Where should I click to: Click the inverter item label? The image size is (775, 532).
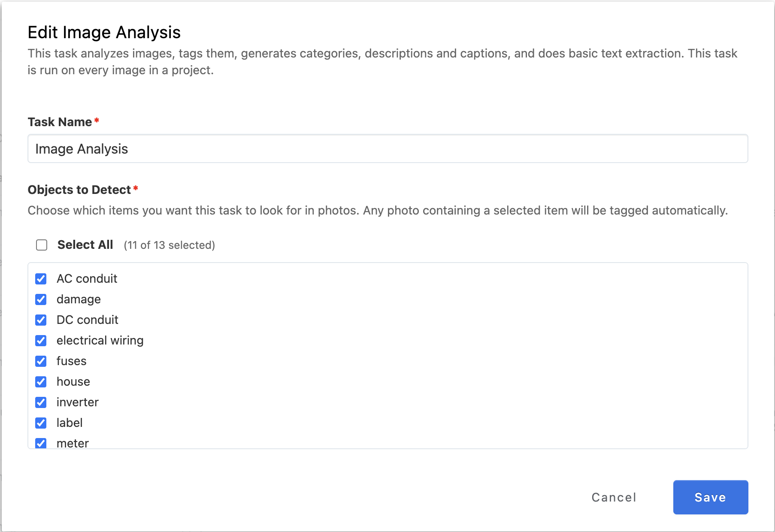tap(77, 402)
